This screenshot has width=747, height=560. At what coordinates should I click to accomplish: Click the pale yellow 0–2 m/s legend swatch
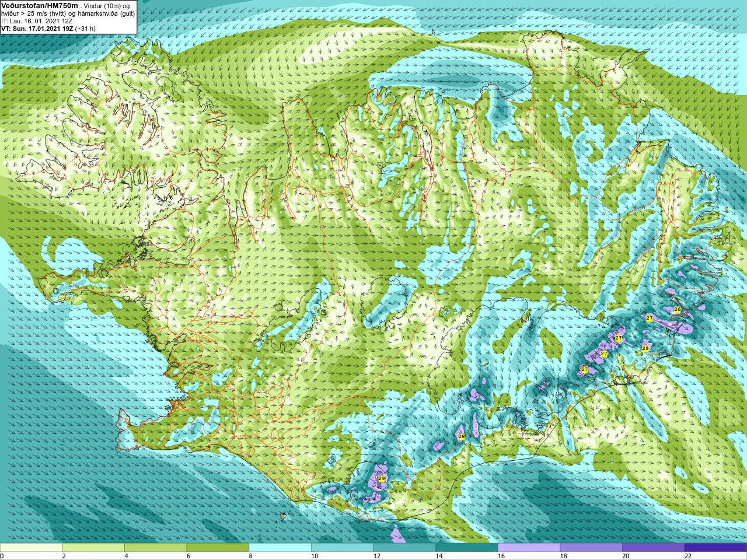(31, 548)
